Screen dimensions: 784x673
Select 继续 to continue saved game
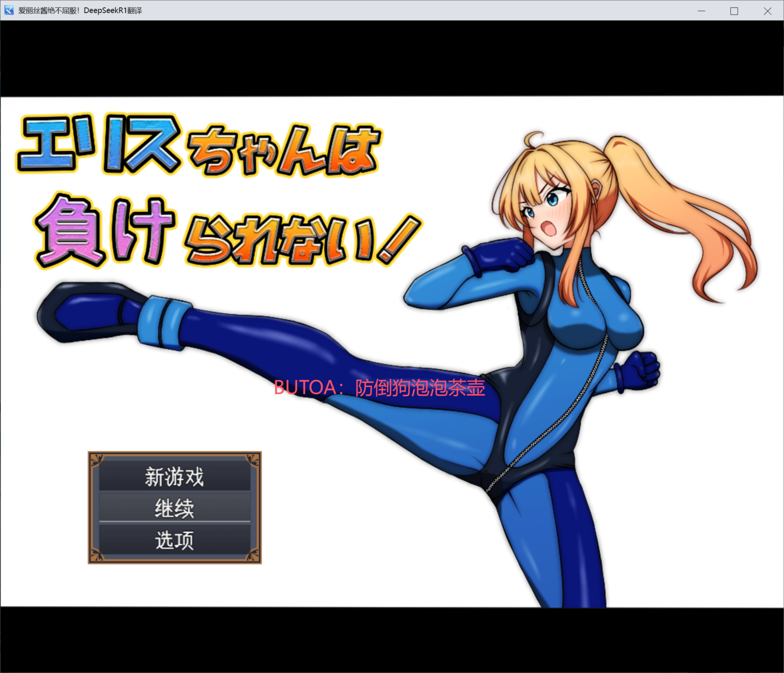[174, 508]
